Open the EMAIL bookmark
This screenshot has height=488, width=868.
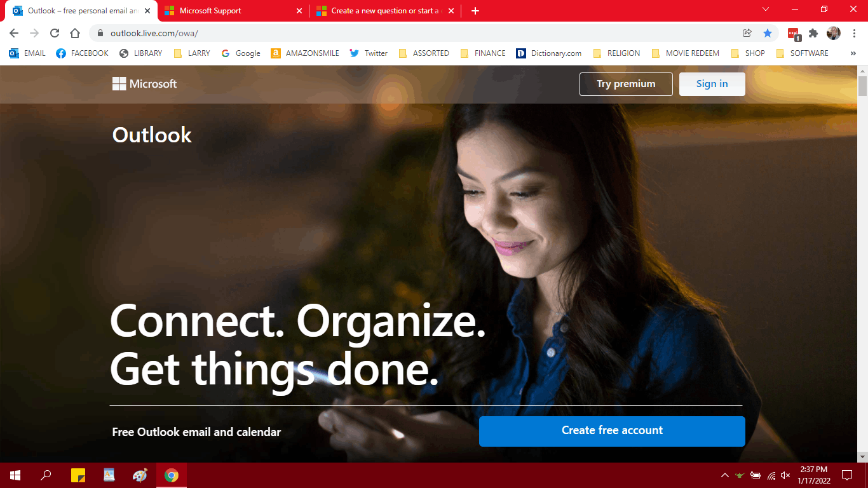tap(27, 53)
